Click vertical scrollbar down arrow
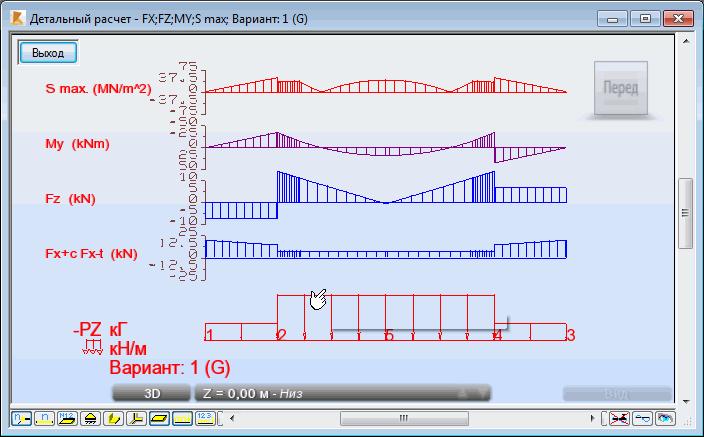704x437 pixels. pyautogui.click(x=686, y=401)
